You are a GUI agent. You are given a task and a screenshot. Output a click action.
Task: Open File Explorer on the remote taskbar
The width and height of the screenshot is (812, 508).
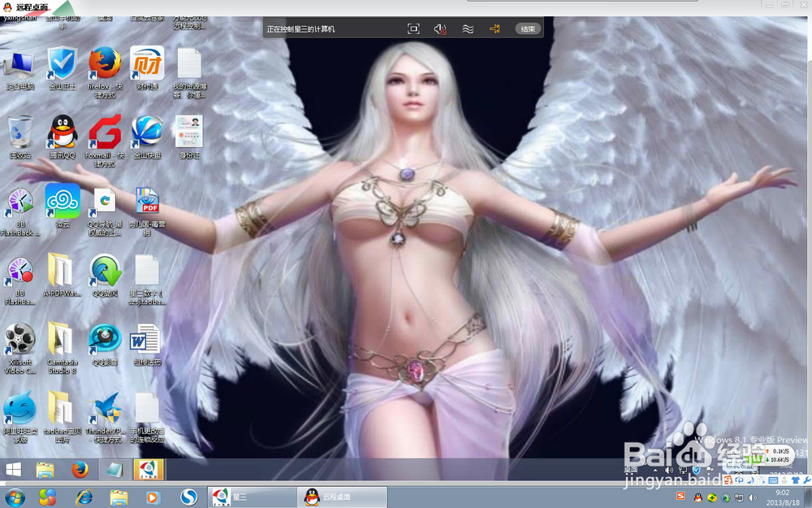click(45, 470)
